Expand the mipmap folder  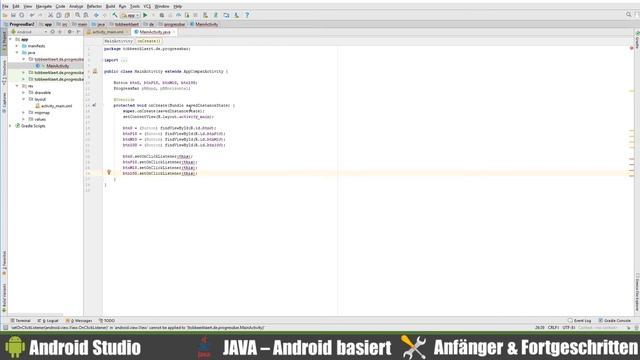click(x=24, y=112)
